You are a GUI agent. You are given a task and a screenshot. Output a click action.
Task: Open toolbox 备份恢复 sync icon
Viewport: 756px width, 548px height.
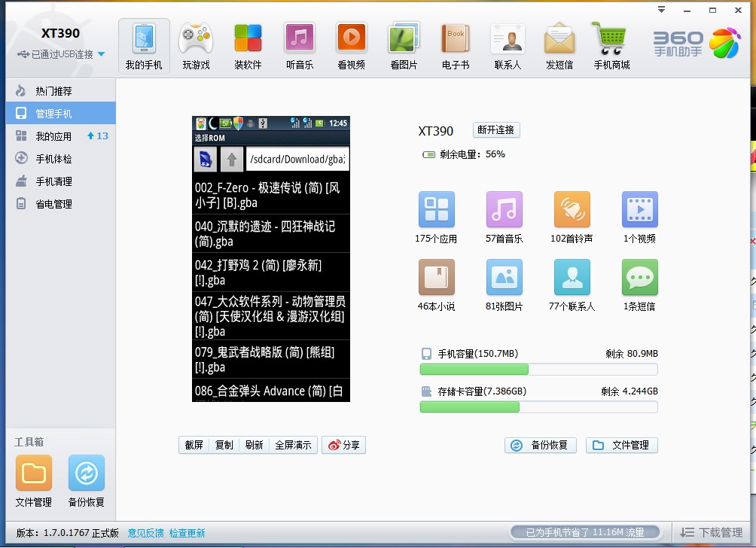coord(87,473)
